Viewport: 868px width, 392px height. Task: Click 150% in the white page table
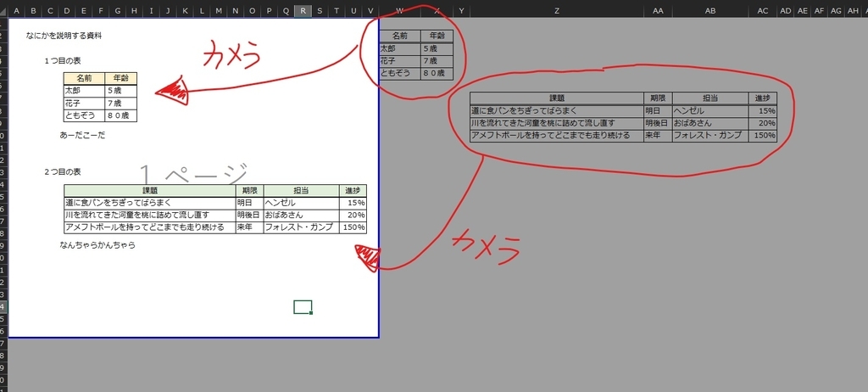click(x=353, y=227)
